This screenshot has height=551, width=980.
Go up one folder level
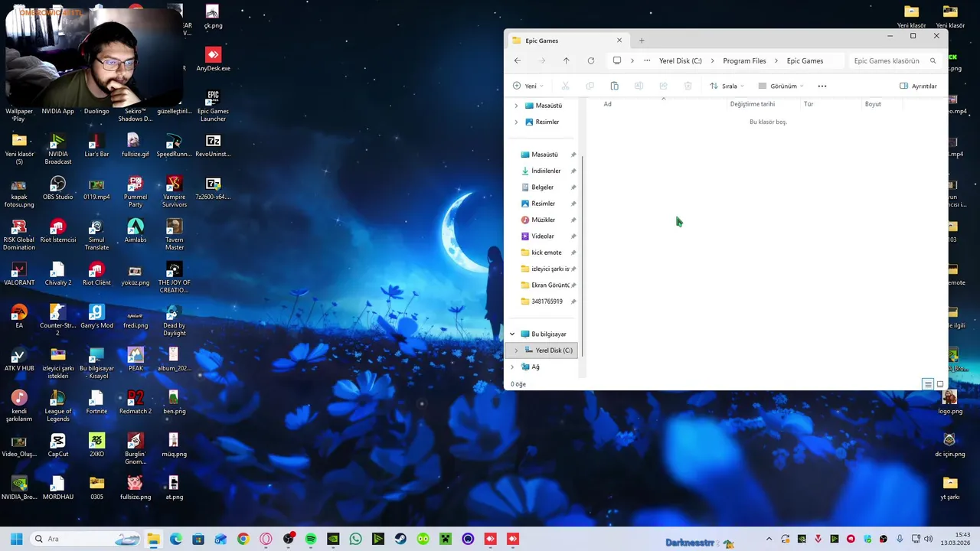566,60
